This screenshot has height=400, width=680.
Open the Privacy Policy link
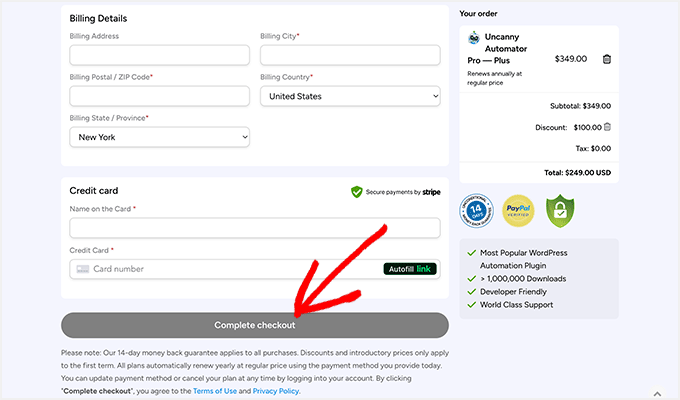[x=275, y=391]
